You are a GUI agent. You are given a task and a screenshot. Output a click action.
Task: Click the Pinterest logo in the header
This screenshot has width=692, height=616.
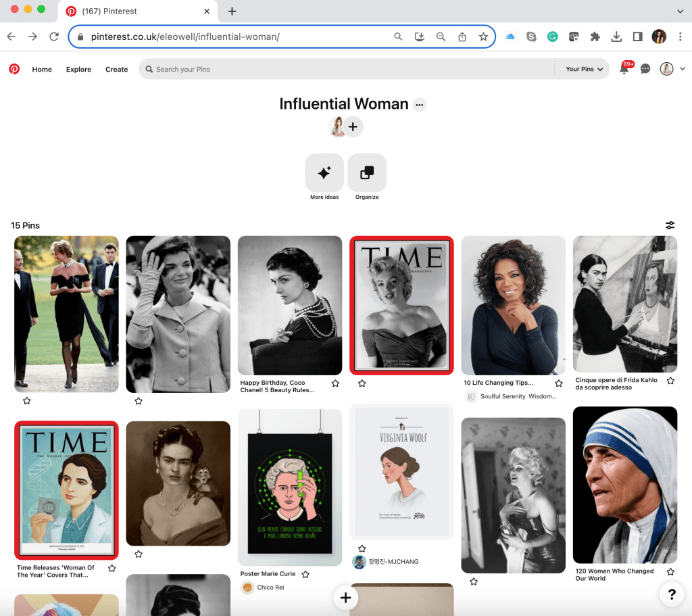point(14,69)
